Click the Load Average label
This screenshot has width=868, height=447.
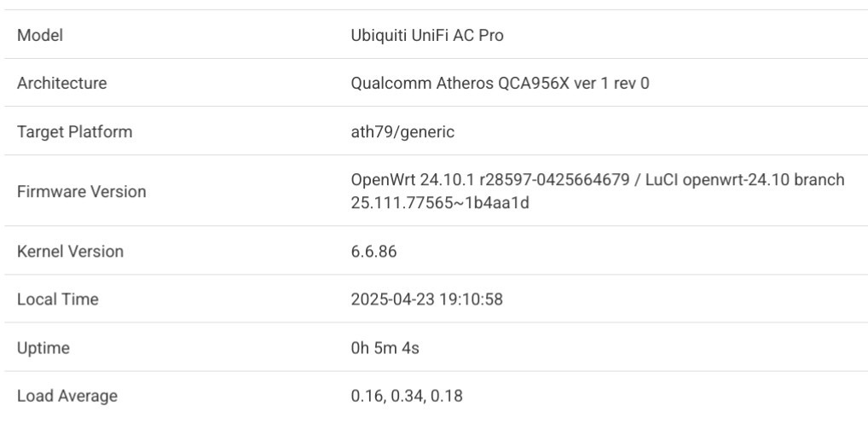(x=67, y=396)
